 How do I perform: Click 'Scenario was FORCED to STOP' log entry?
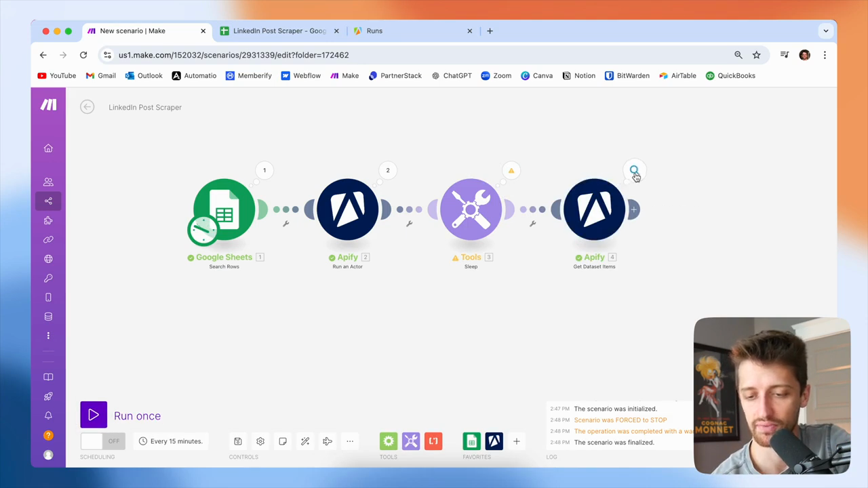click(x=620, y=420)
